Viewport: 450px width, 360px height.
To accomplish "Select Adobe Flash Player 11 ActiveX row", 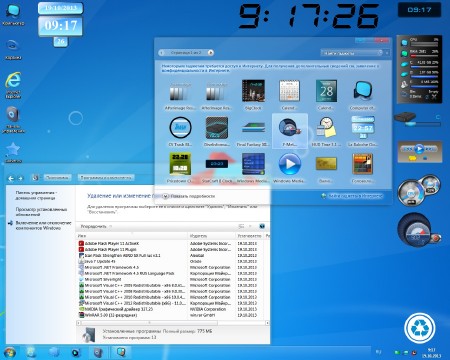I will point(172,244).
